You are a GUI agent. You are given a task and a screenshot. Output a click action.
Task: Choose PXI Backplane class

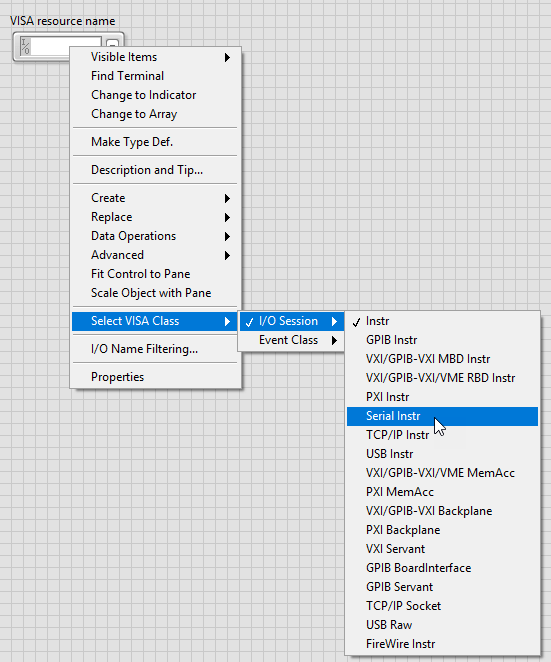point(442,530)
